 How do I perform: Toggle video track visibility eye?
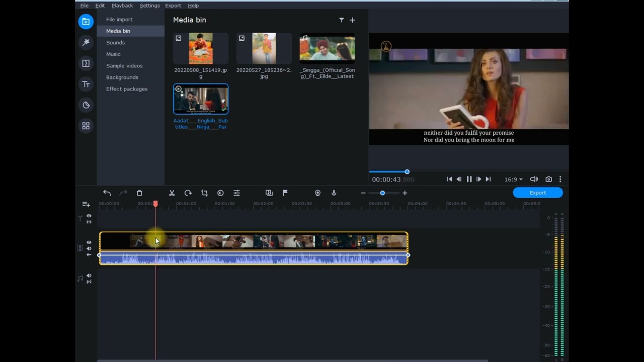click(x=89, y=242)
